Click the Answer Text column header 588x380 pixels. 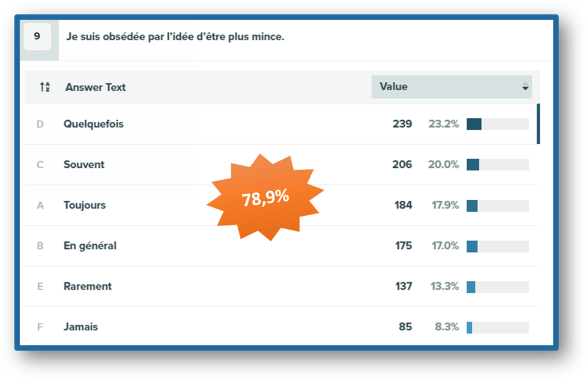tap(95, 87)
